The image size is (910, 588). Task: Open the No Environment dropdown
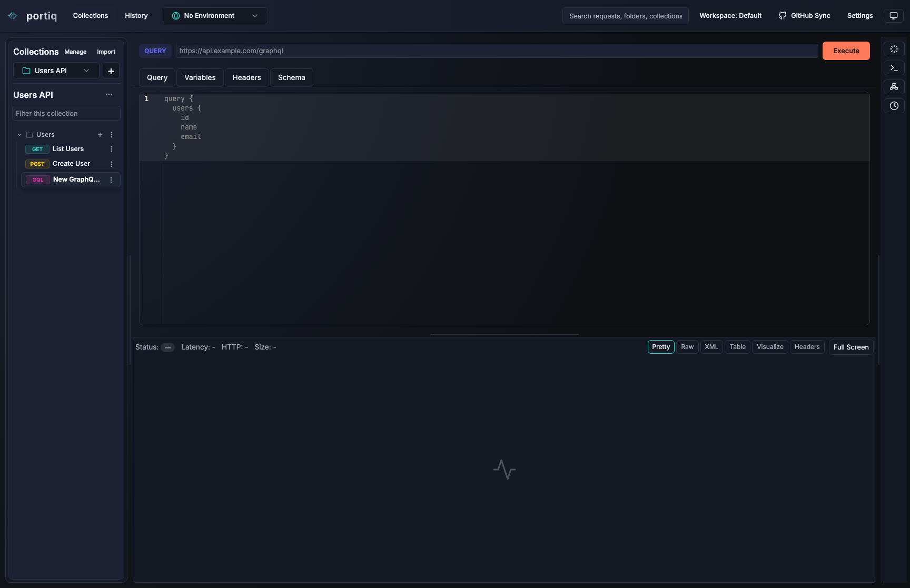coord(215,16)
